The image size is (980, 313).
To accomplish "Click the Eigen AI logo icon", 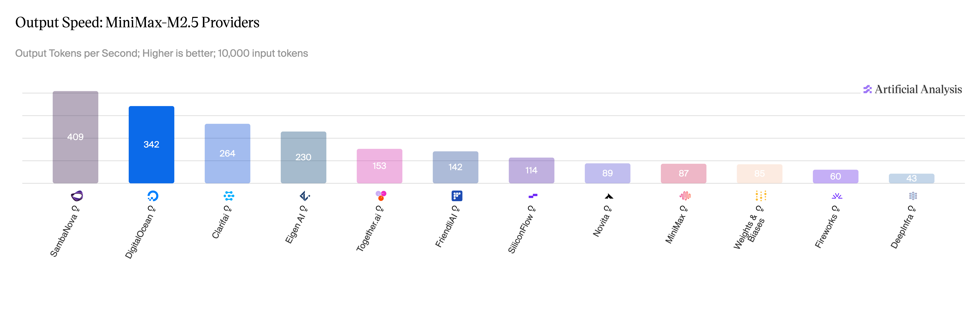I will (304, 196).
